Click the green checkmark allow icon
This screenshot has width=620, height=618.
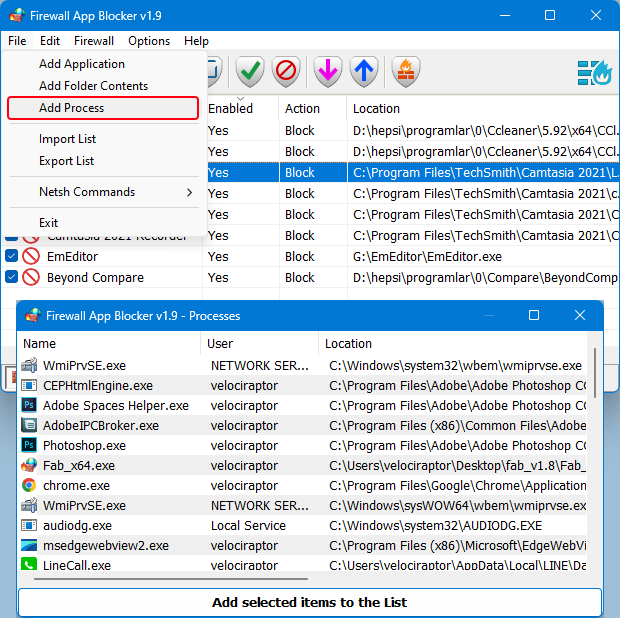[x=250, y=72]
